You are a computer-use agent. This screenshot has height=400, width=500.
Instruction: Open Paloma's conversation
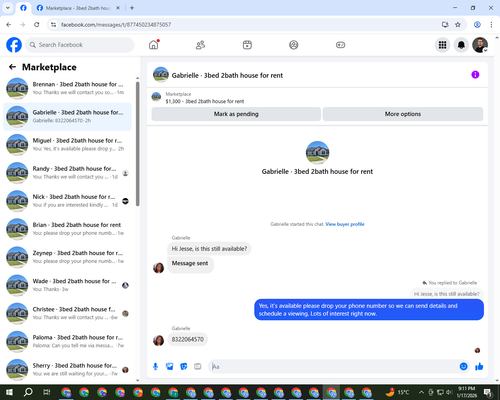67,341
